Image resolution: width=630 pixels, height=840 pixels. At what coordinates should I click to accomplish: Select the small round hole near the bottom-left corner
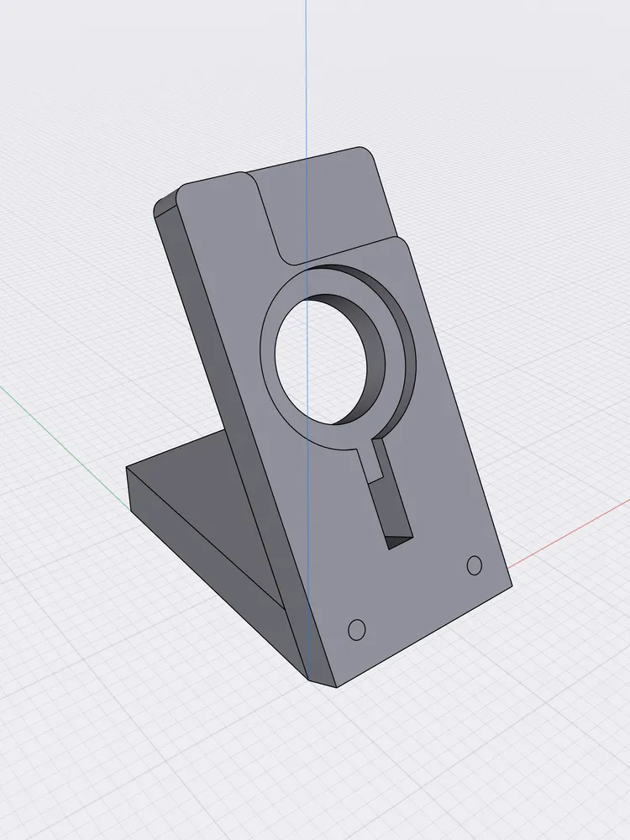point(357,629)
